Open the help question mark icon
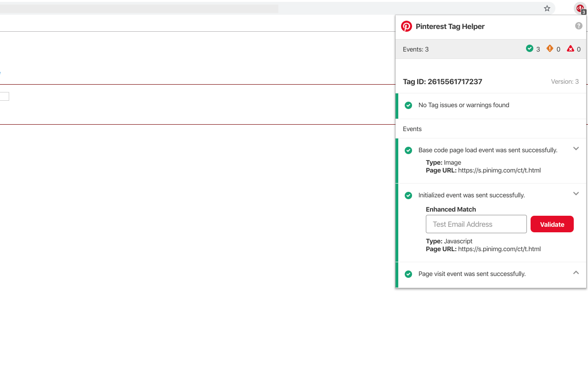This screenshot has width=588, height=368. [x=578, y=26]
